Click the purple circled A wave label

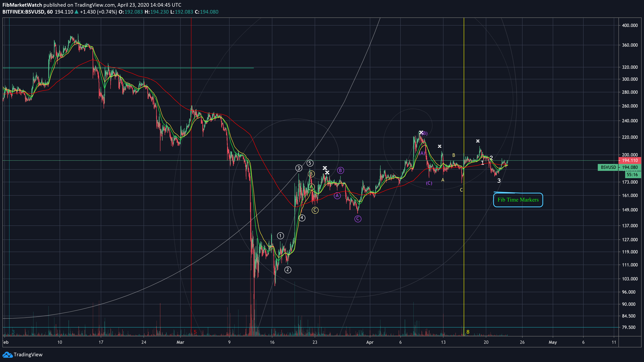click(337, 196)
